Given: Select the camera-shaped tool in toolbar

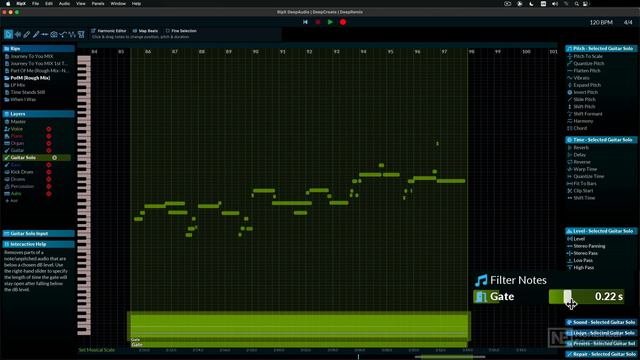Looking at the screenshot, I should point(53,35).
